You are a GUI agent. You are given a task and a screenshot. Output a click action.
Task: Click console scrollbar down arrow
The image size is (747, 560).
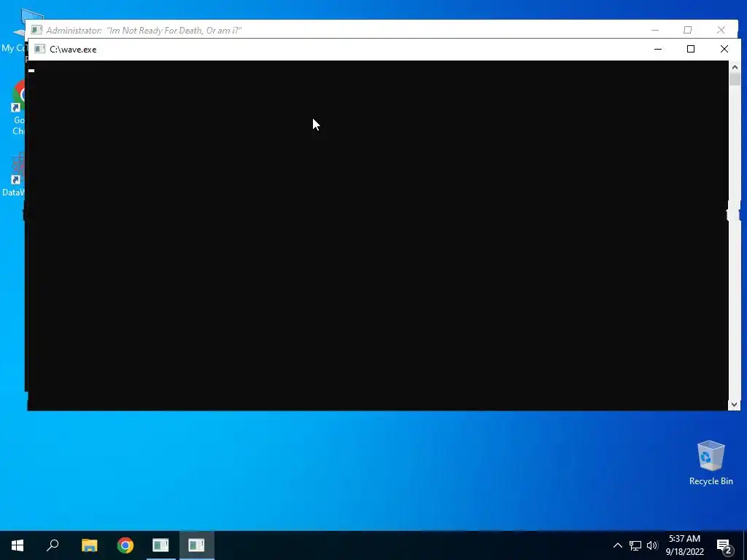tap(734, 404)
